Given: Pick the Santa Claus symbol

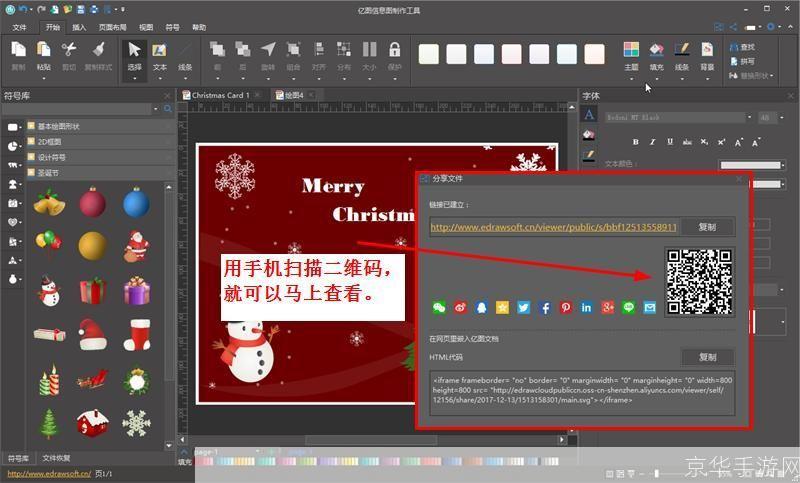Looking at the screenshot, I should [x=136, y=246].
